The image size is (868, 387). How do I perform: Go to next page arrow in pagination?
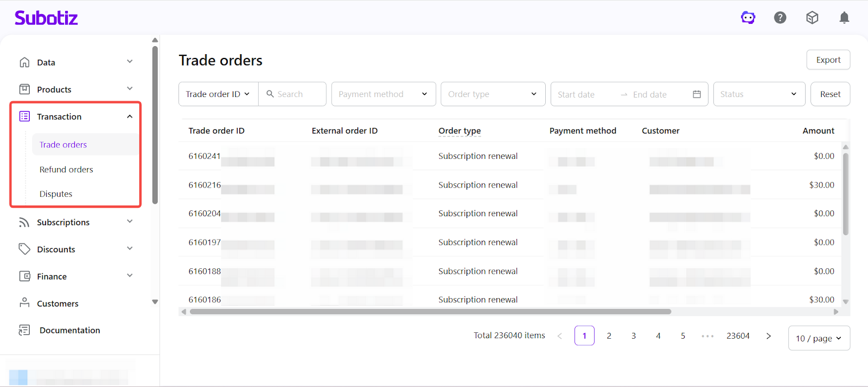pos(768,336)
